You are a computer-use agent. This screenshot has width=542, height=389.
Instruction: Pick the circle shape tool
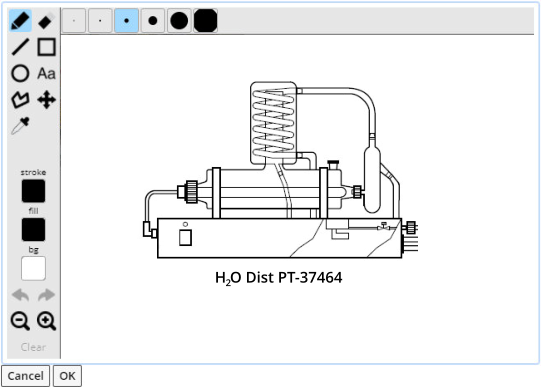click(x=20, y=73)
